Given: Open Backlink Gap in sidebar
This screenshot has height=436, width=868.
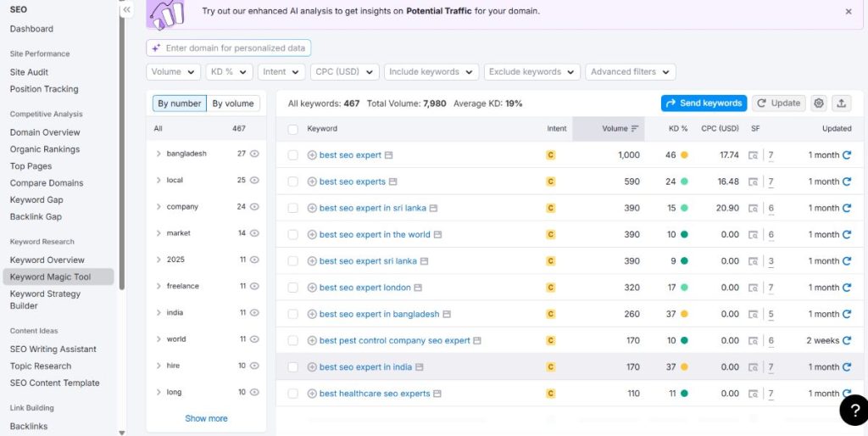Looking at the screenshot, I should 36,216.
